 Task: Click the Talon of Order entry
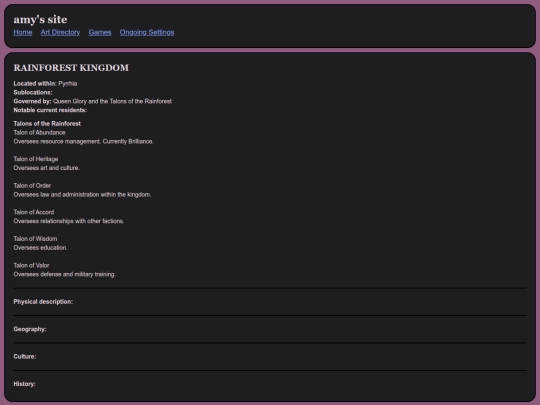[x=32, y=186]
